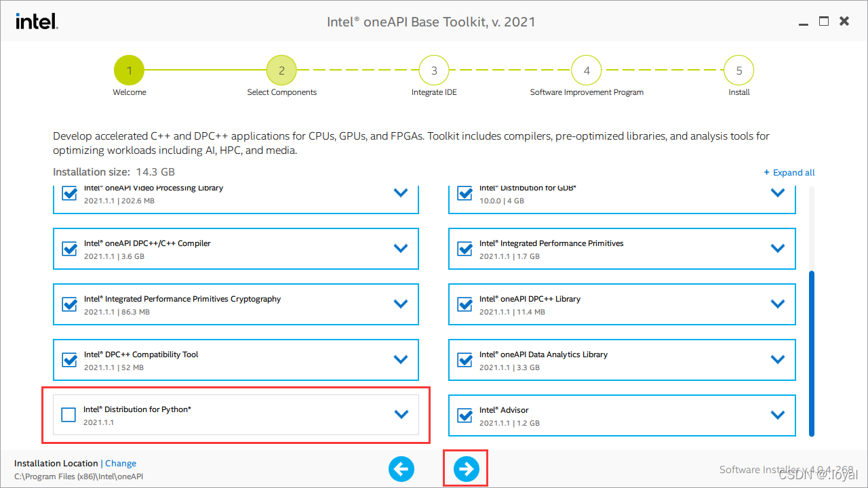Screen dimensions: 868x488
Task: Expand Video Processing Library details chevron
Action: [401, 193]
